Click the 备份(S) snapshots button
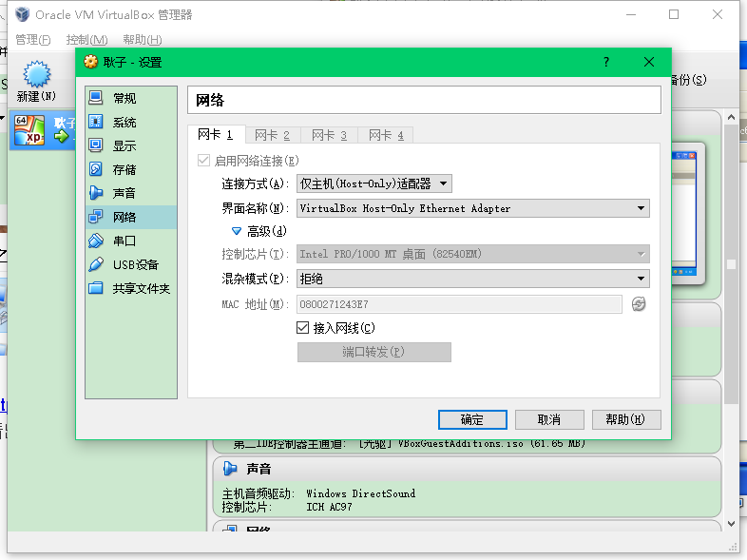Image resolution: width=747 pixels, height=560 pixels. (x=689, y=80)
